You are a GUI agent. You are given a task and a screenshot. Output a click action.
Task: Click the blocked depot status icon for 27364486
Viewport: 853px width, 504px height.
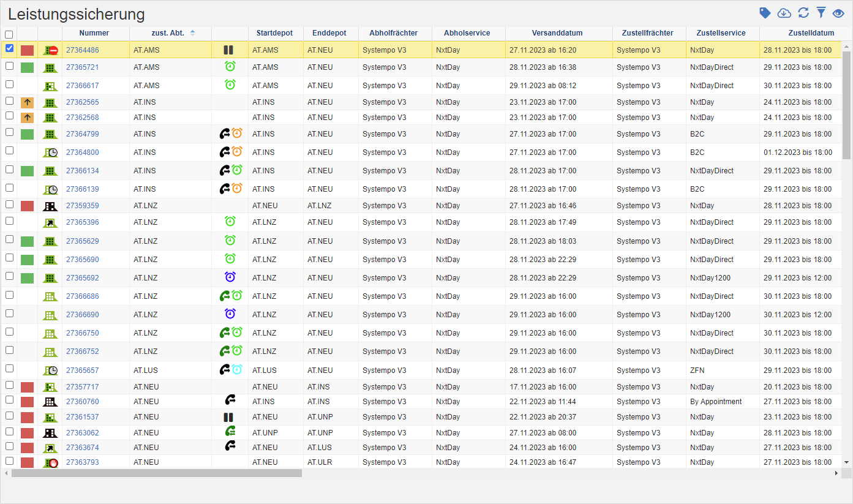[50, 50]
